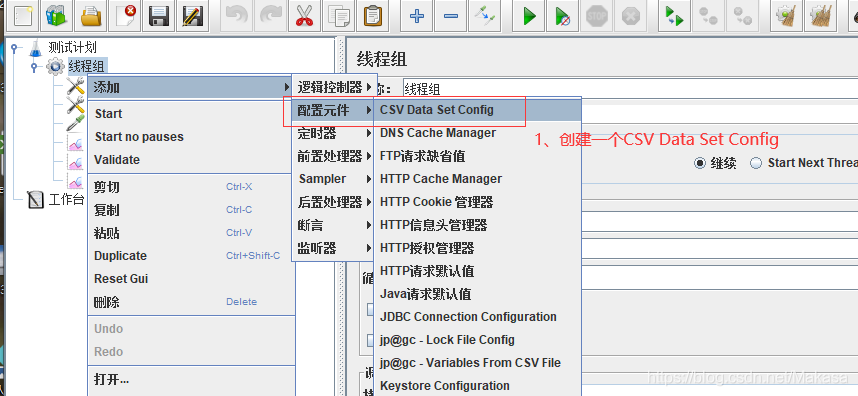The height and width of the screenshot is (396, 858).
Task: Choose 复制 in the context menu
Action: [x=190, y=210]
